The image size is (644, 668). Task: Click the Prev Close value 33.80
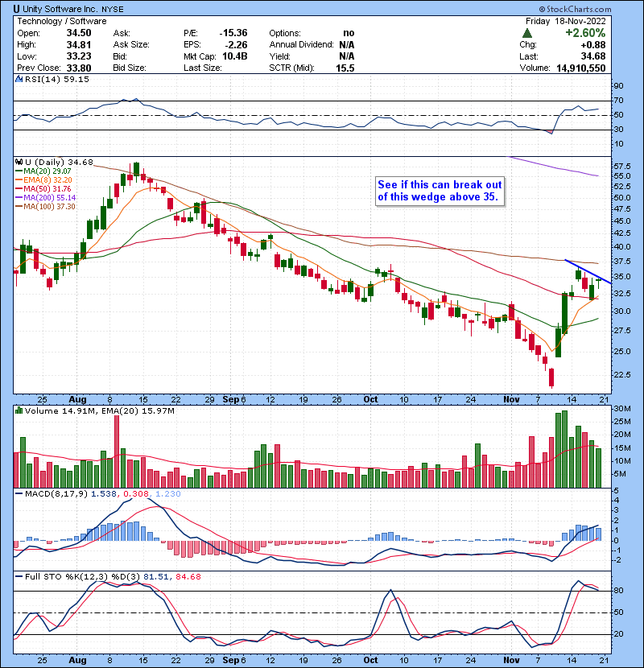point(79,68)
